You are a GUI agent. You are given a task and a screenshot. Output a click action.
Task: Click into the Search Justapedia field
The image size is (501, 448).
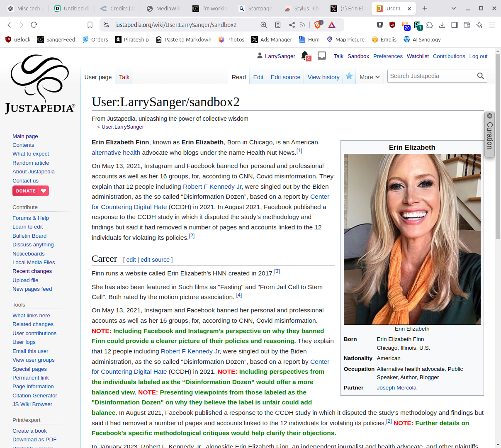click(431, 76)
